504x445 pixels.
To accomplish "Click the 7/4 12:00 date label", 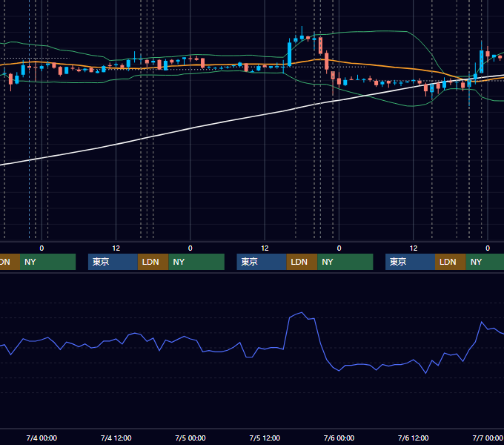I will pyautogui.click(x=116, y=438).
